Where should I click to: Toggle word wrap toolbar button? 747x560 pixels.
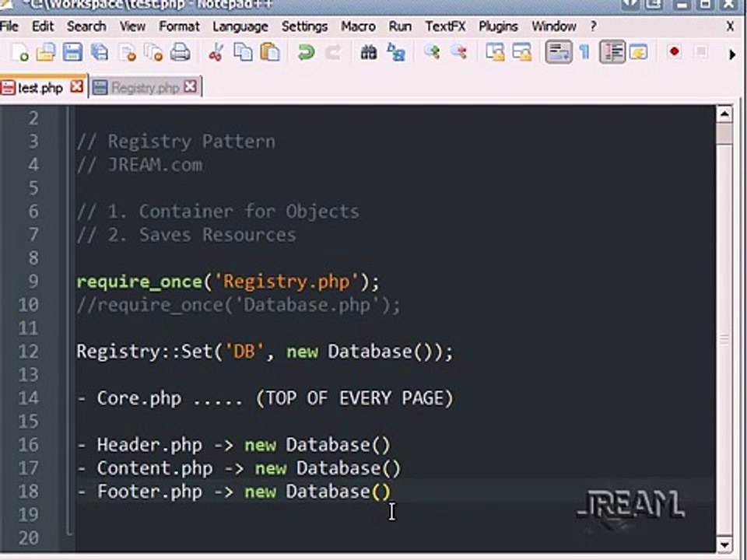coord(559,52)
